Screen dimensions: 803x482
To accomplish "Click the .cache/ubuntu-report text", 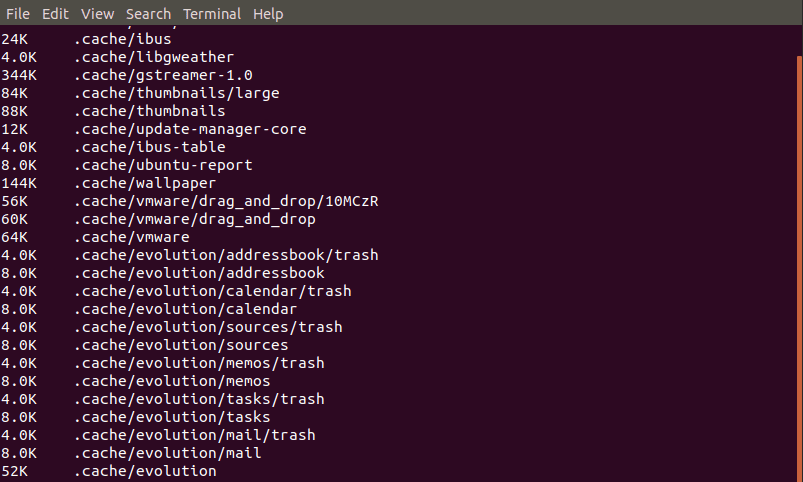I will click(x=163, y=165).
